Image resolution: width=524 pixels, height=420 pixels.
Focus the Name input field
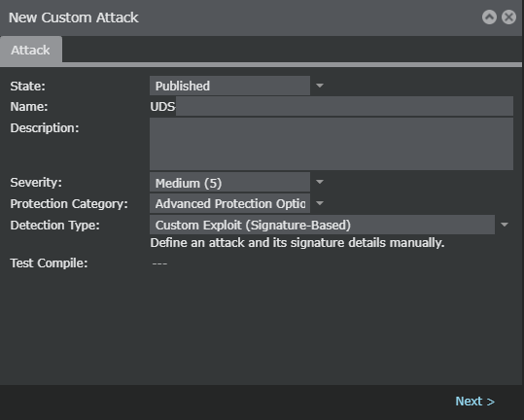click(344, 106)
